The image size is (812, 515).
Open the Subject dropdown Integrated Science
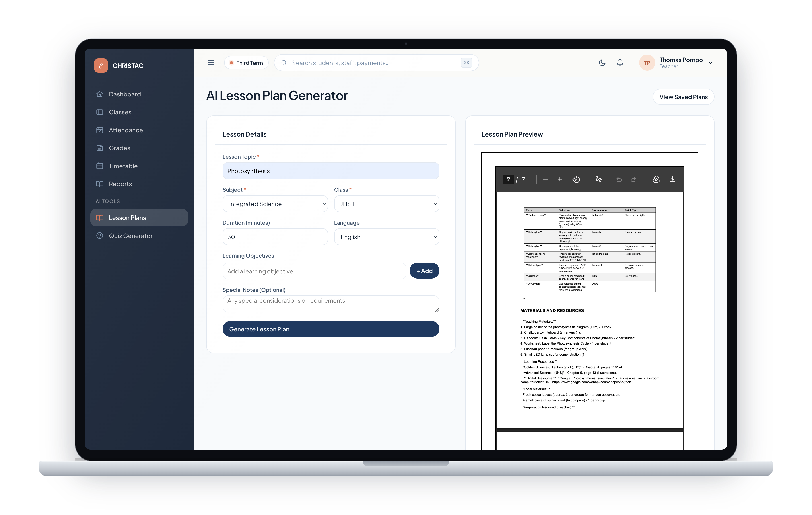(x=275, y=204)
